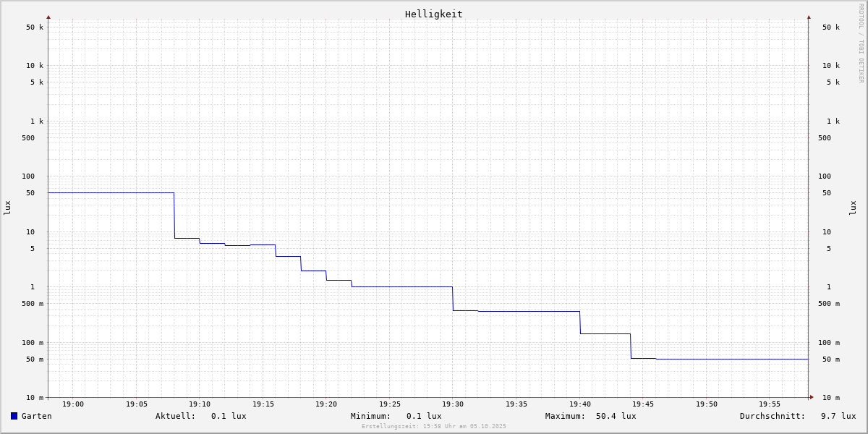The image size is (868, 434).
Task: Click the Erstellungszeit timestamp footer
Action: pos(434,427)
